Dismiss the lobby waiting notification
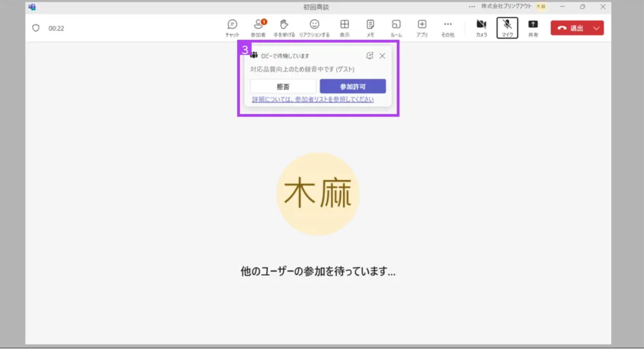 (x=383, y=56)
